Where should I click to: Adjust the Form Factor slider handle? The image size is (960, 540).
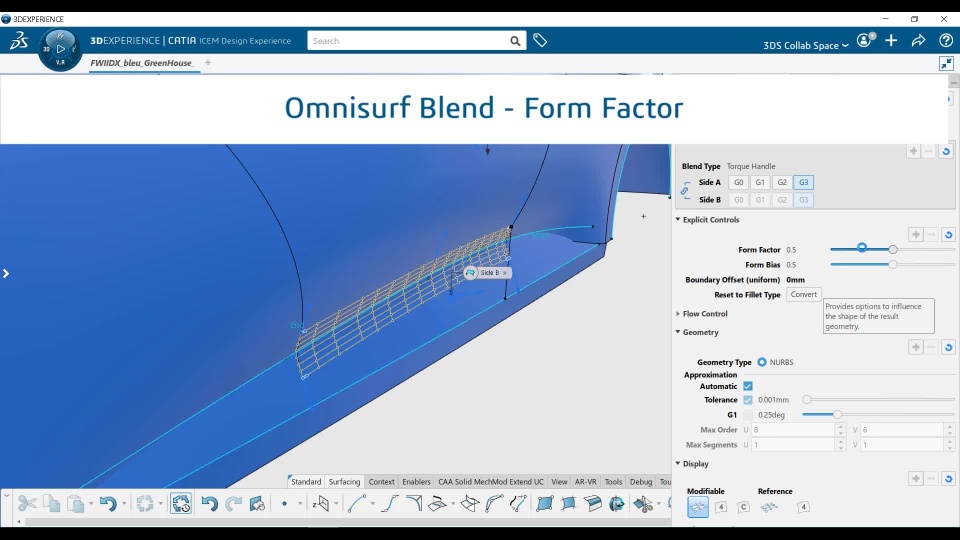[893, 250]
